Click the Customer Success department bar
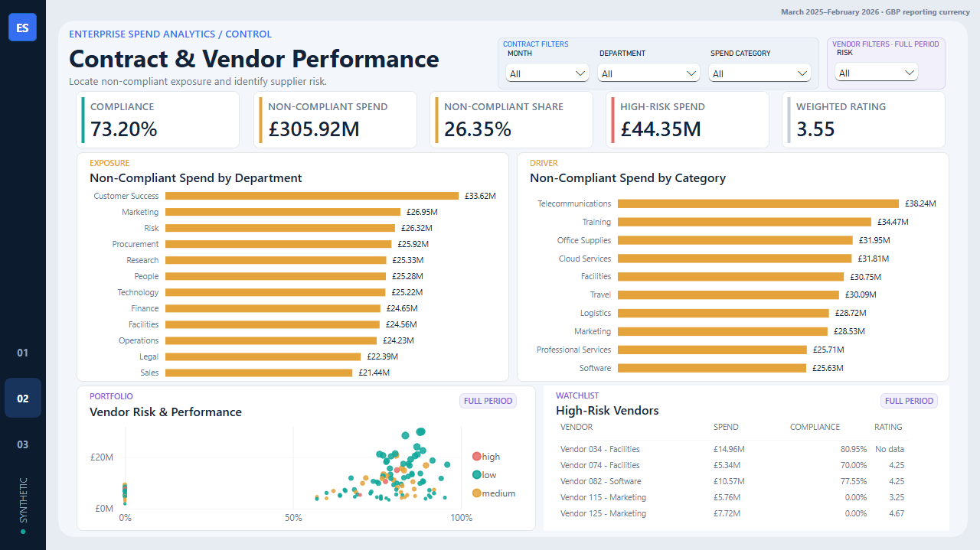 pos(312,196)
